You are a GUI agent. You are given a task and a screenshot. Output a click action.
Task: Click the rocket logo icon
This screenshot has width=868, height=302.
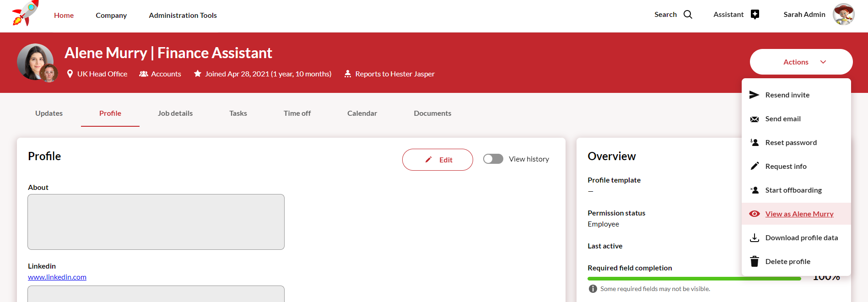pos(25,14)
